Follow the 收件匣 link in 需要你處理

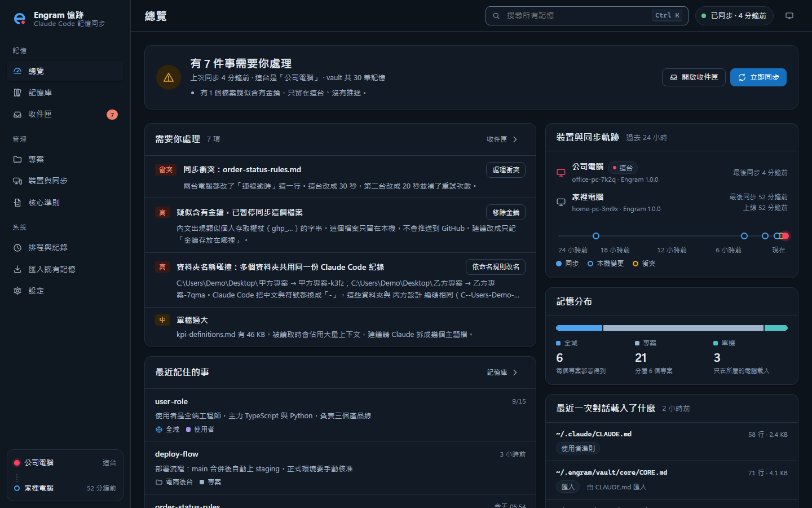point(502,139)
